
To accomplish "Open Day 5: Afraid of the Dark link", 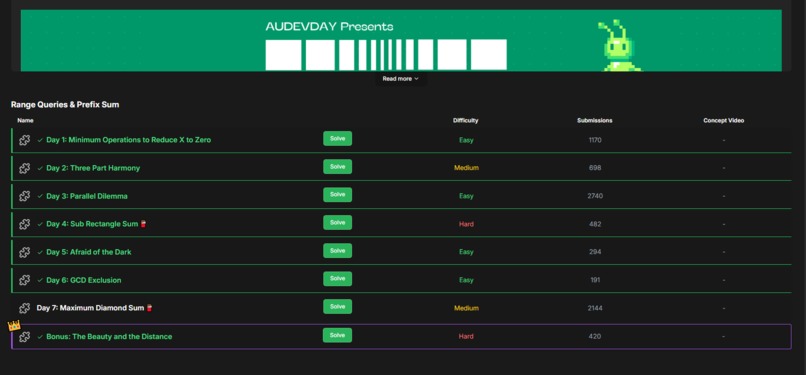I will (89, 252).
